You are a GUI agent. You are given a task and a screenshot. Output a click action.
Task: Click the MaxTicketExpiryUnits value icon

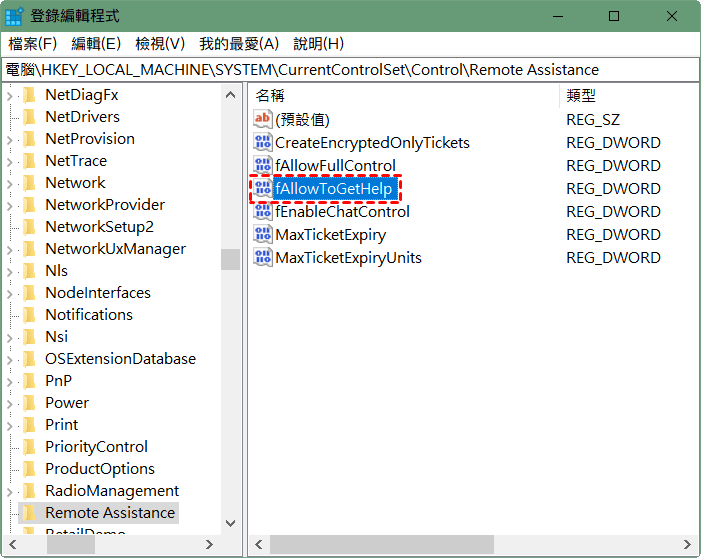263,258
